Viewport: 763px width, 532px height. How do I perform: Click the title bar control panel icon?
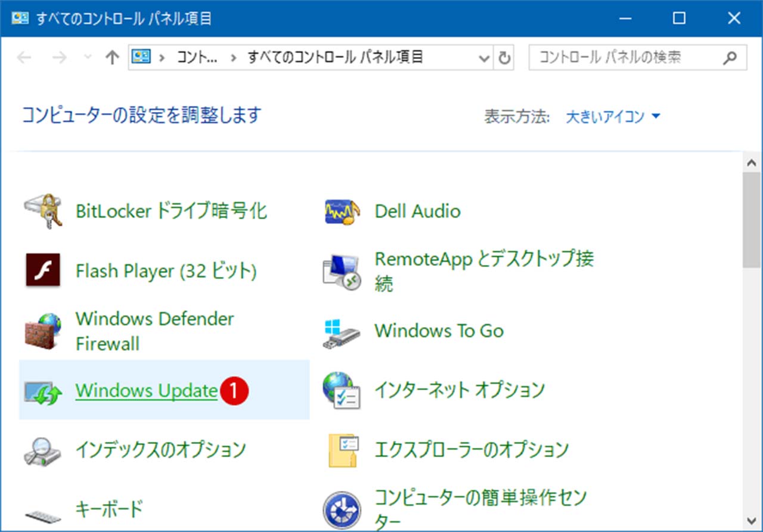point(21,18)
